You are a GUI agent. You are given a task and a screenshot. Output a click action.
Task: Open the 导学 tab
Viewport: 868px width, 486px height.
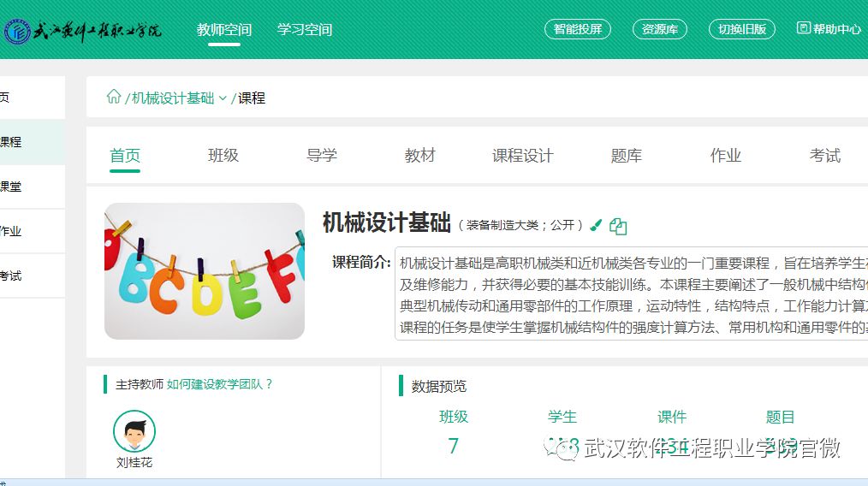pos(322,156)
